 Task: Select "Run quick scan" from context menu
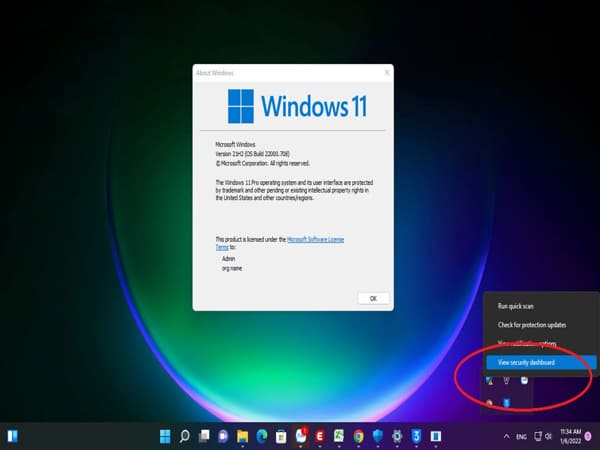(x=517, y=305)
